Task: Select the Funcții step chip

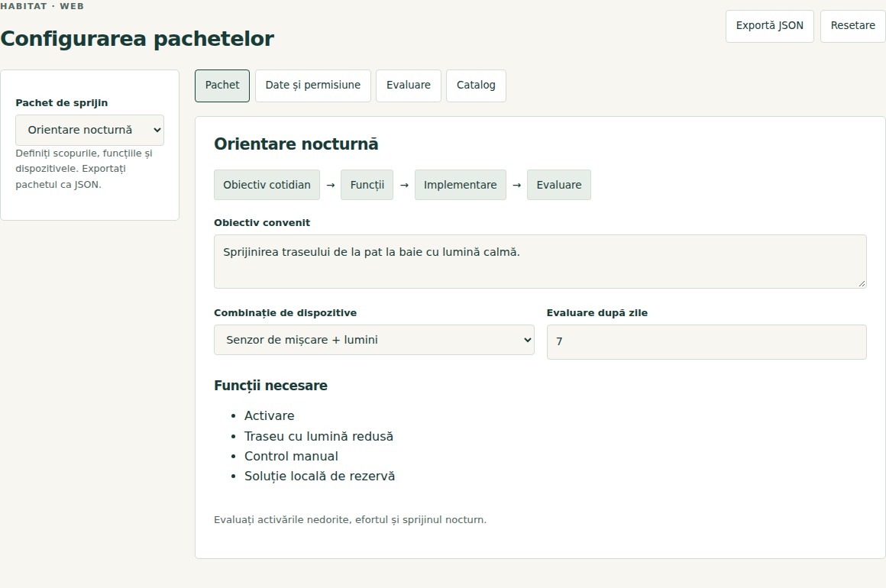Action: click(367, 185)
